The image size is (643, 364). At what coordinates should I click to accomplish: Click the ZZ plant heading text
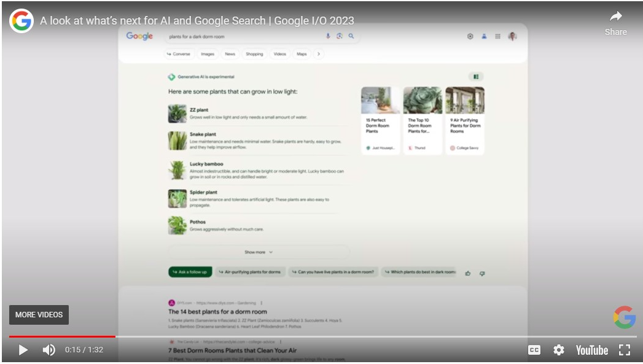pyautogui.click(x=199, y=110)
